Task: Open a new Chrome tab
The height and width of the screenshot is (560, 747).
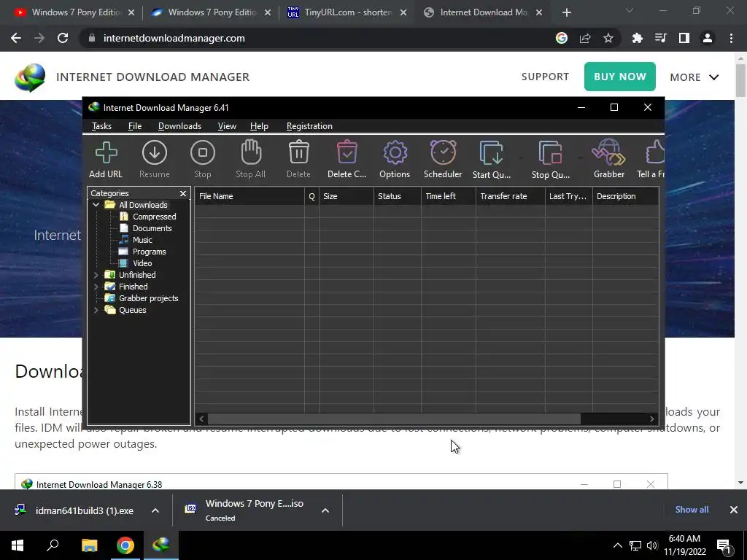Action: (x=566, y=12)
